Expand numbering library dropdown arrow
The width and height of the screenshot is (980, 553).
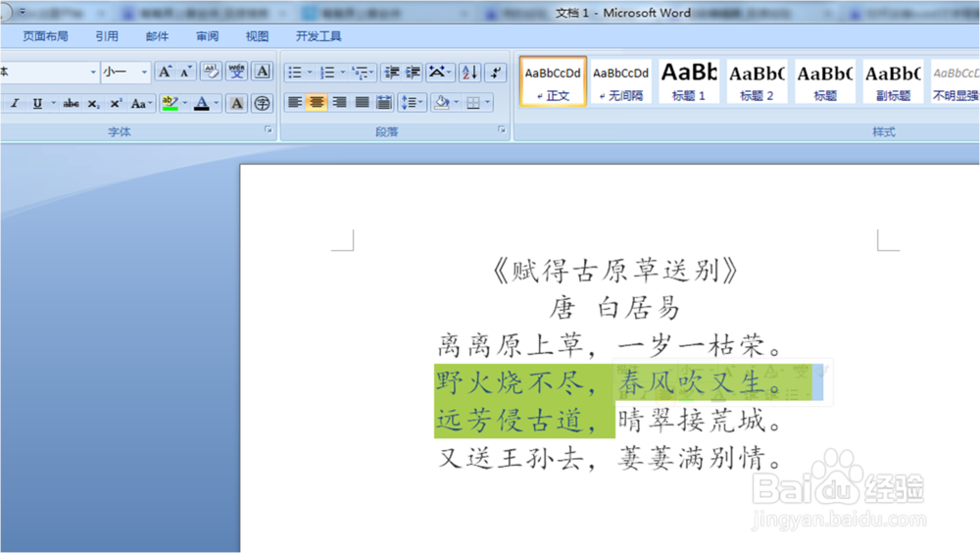click(x=342, y=73)
